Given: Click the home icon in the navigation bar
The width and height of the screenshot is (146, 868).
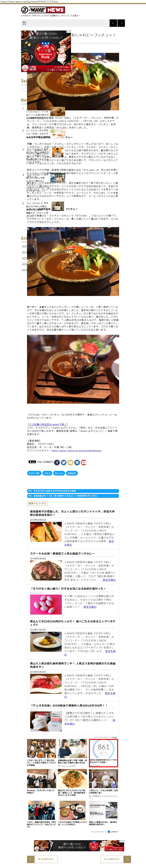Looking at the screenshot, I should (24, 23).
